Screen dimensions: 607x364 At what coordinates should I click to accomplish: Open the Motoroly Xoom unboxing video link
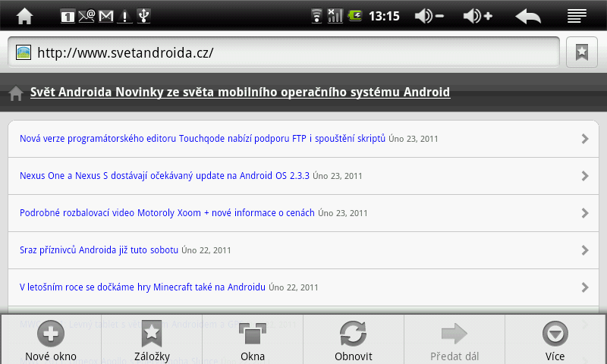click(167, 213)
